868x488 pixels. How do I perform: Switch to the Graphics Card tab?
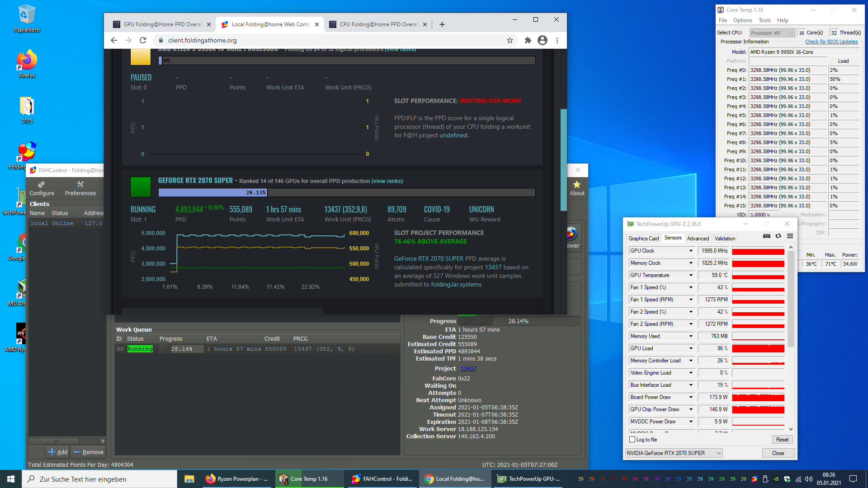(x=643, y=239)
